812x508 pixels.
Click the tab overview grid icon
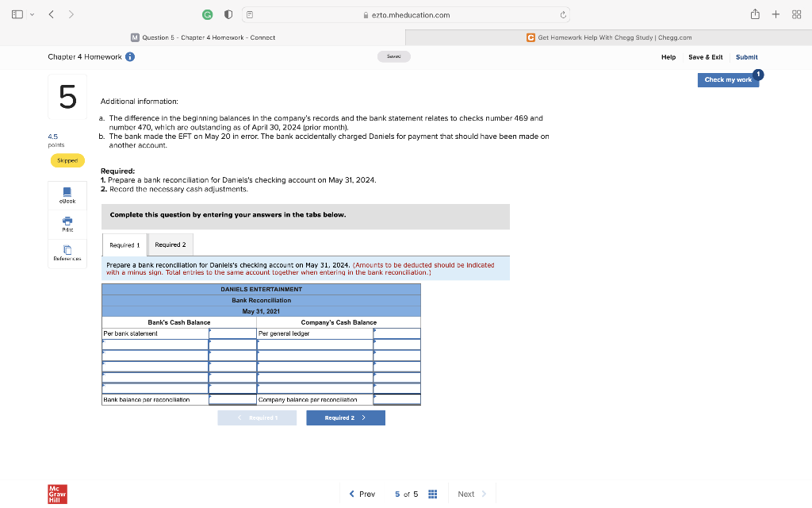click(x=796, y=13)
